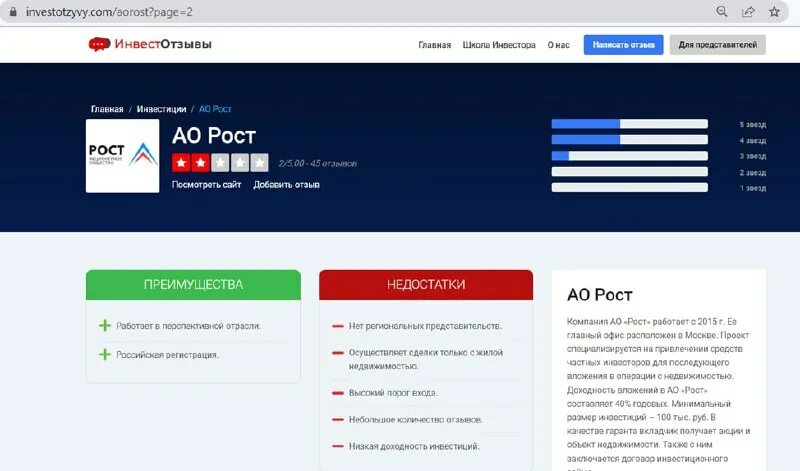Click the '5 звезд' label
This screenshot has height=471, width=800.
[753, 125]
